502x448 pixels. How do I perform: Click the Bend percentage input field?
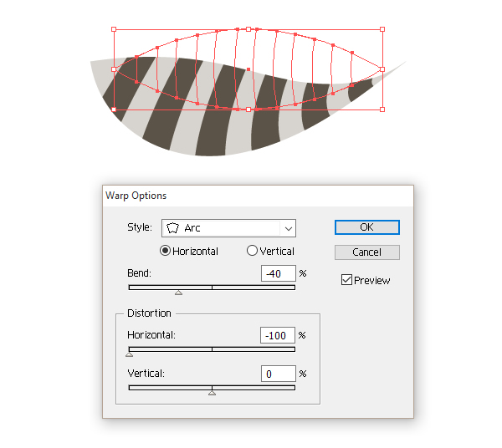coord(277,273)
